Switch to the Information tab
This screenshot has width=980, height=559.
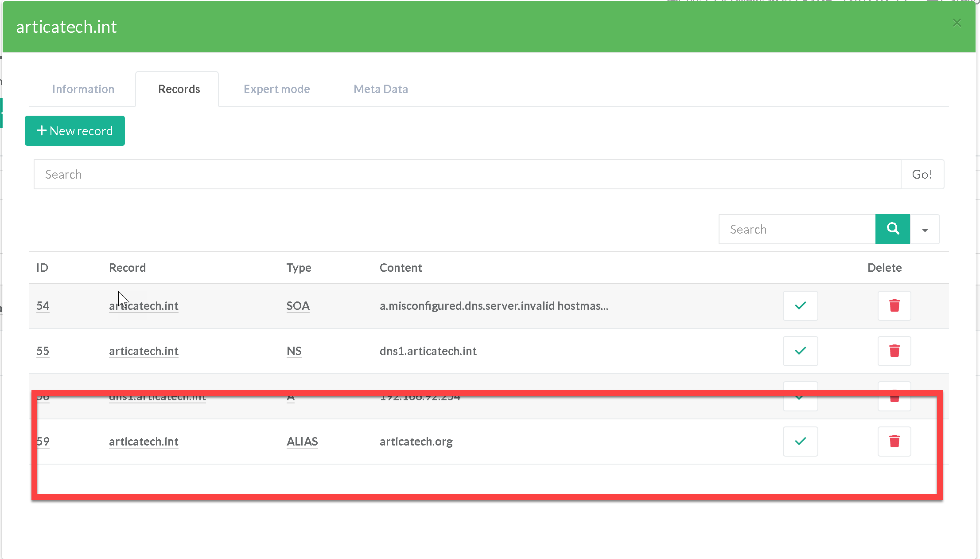[83, 89]
